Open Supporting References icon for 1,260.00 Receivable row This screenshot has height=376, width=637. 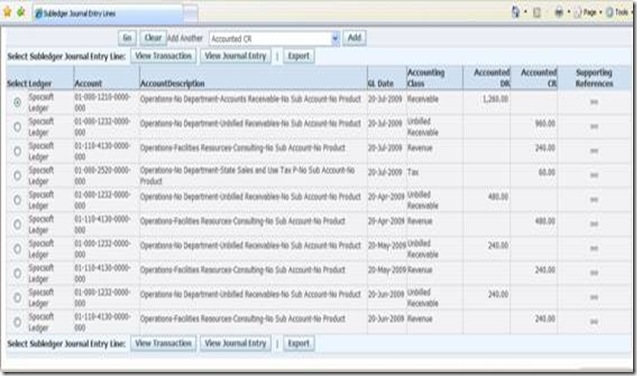(594, 102)
